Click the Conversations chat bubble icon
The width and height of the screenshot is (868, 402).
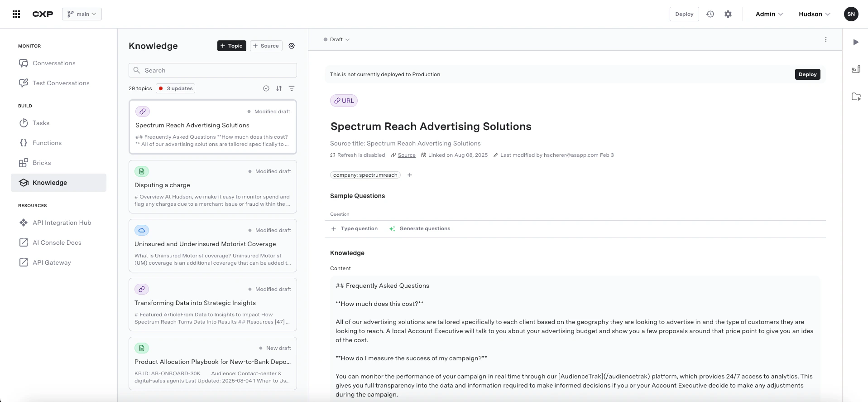24,63
